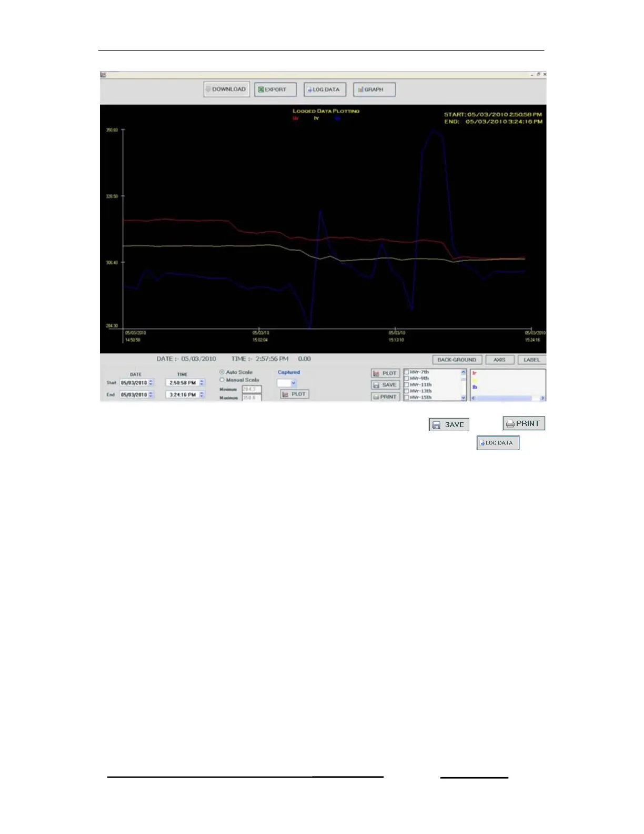Screen dimensions: 644x834
Task: Click PLOT button below the Captured dropdown
Action: [x=294, y=394]
